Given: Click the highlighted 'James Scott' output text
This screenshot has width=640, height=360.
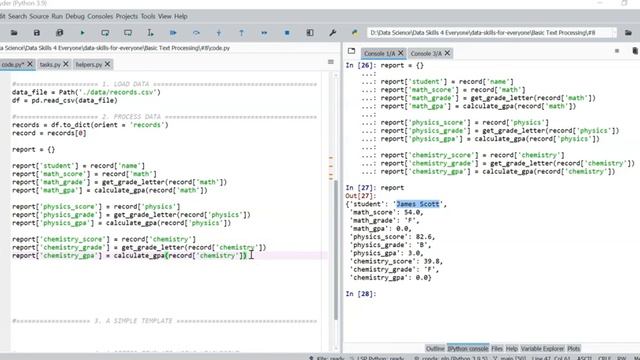Looking at the screenshot, I should 418,204.
